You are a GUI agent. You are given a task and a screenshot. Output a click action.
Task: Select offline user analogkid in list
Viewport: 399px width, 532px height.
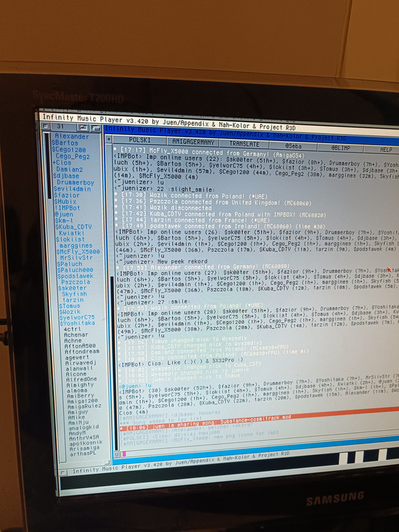(x=84, y=427)
